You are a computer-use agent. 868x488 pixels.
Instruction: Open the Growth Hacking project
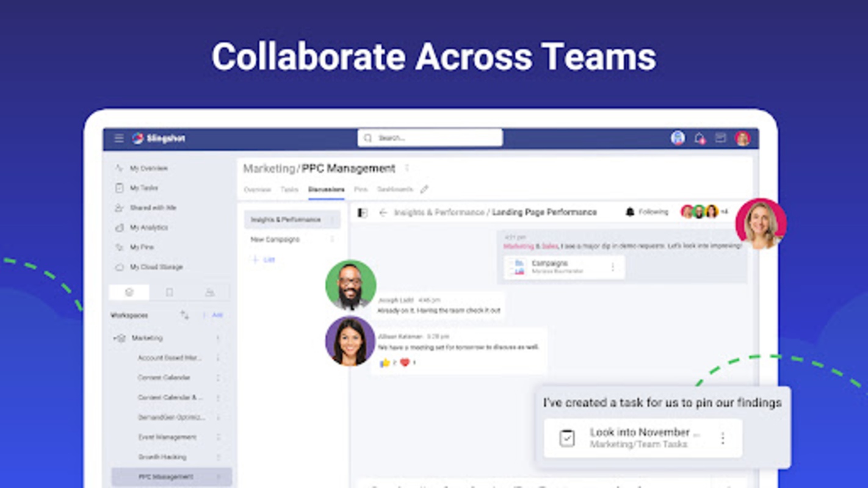point(162,457)
